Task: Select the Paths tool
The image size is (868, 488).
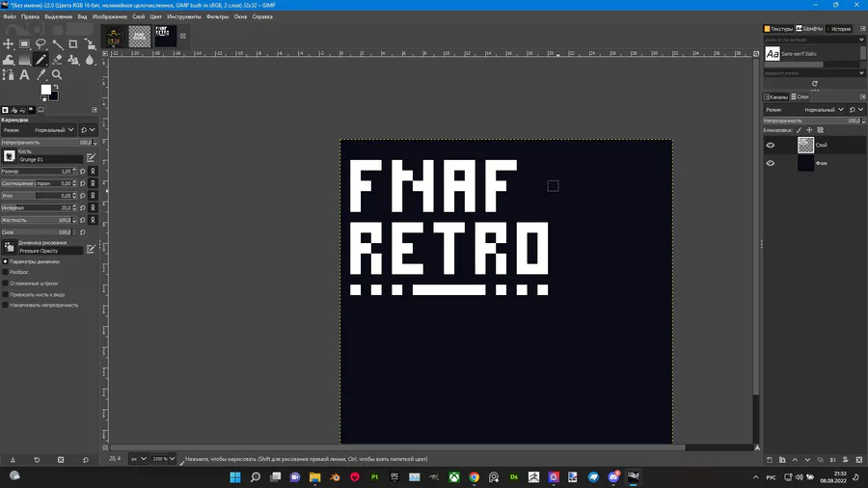Action: click(9, 74)
